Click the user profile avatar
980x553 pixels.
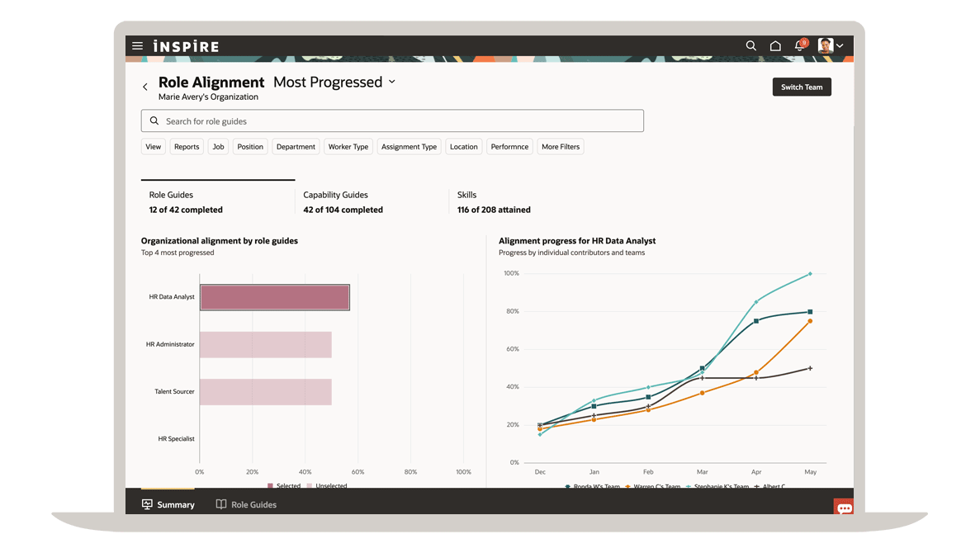click(826, 46)
